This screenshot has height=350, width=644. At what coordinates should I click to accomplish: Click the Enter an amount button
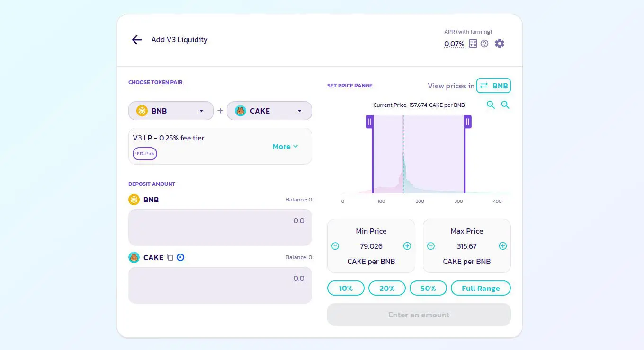pyautogui.click(x=419, y=315)
